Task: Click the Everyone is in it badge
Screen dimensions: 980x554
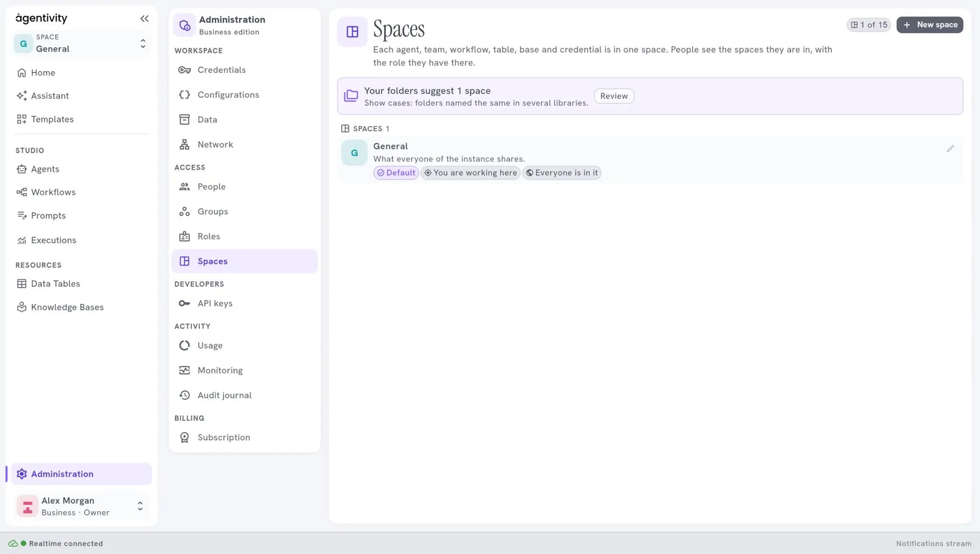Action: coord(562,173)
